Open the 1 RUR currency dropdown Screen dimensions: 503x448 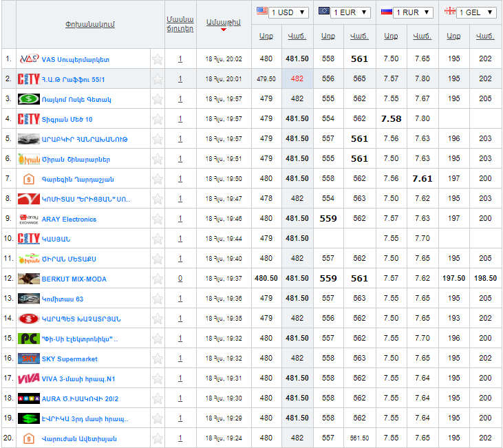[413, 12]
